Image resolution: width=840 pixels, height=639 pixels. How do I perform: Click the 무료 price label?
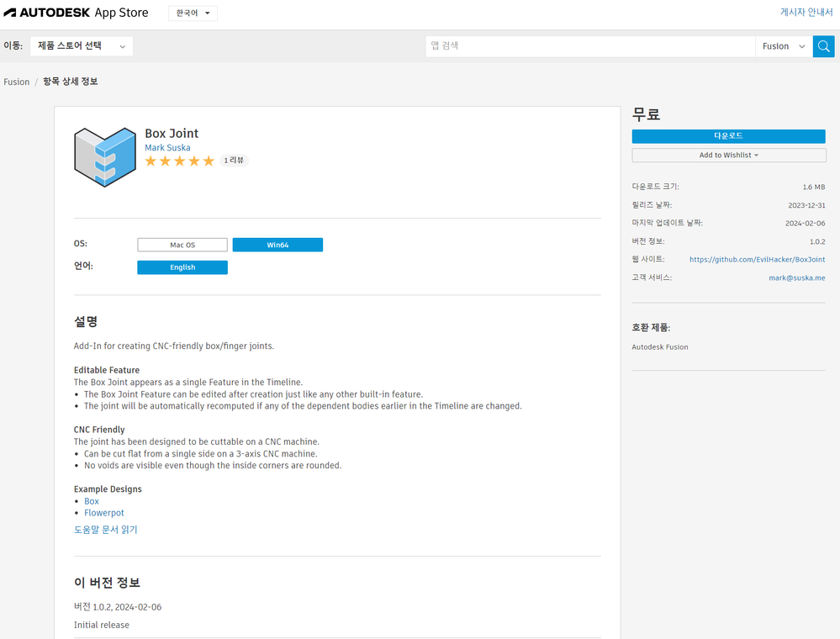646,114
